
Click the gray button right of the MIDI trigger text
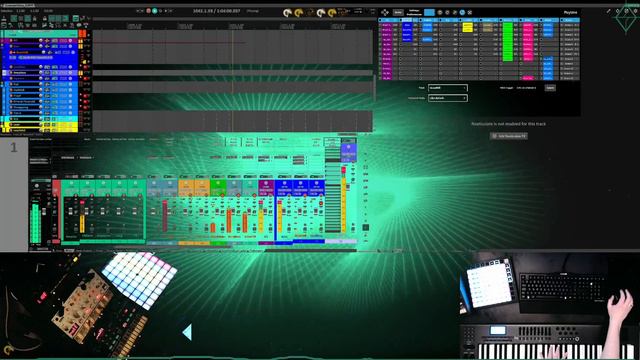(550, 88)
